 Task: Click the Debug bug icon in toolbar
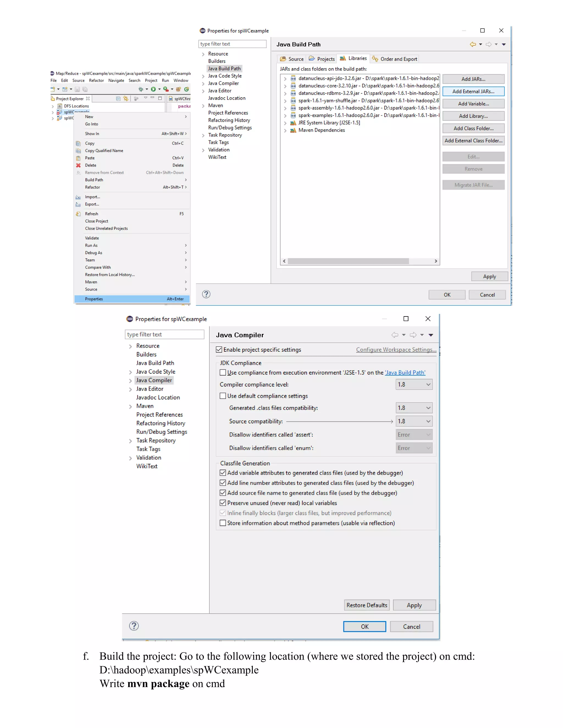141,89
